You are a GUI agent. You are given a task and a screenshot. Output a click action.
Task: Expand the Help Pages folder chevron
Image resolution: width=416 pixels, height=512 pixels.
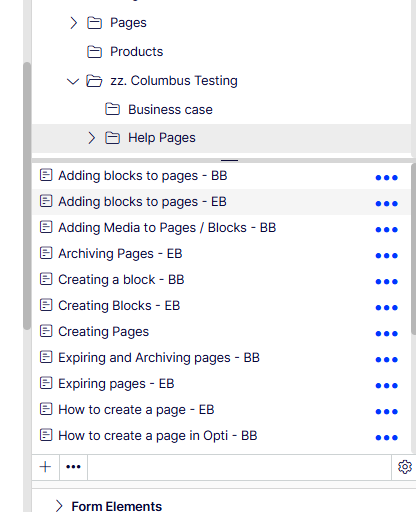[91, 138]
